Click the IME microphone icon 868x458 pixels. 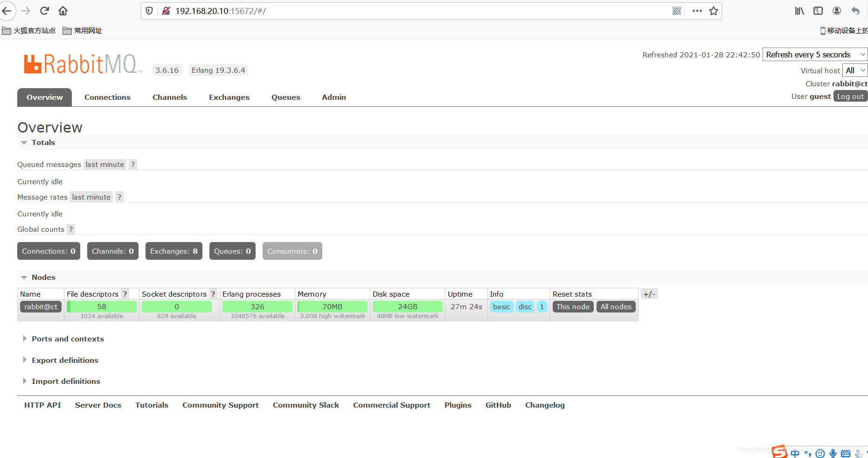[x=833, y=453]
